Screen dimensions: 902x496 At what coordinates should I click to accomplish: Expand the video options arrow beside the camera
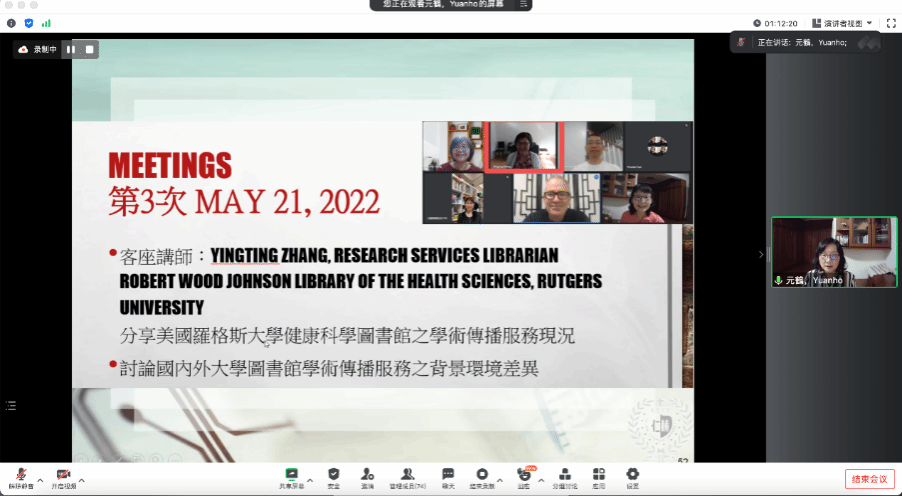pos(83,479)
